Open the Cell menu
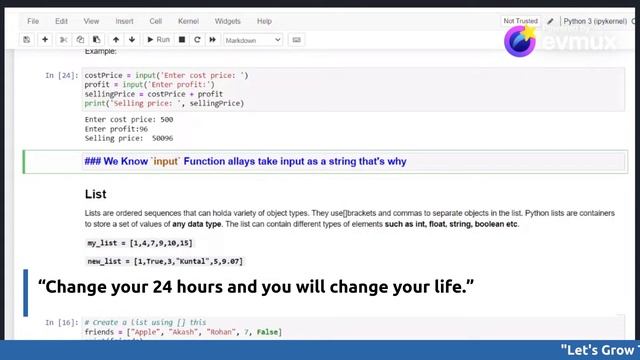Screen dimensions: 640x360 [x=156, y=21]
